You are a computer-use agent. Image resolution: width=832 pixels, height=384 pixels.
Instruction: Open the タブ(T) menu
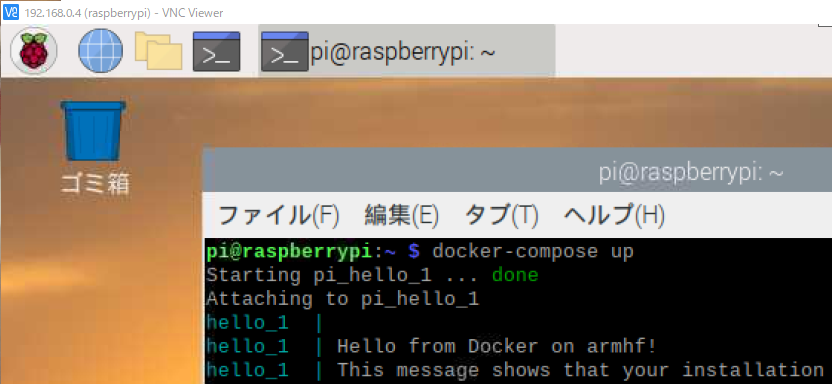point(501,215)
